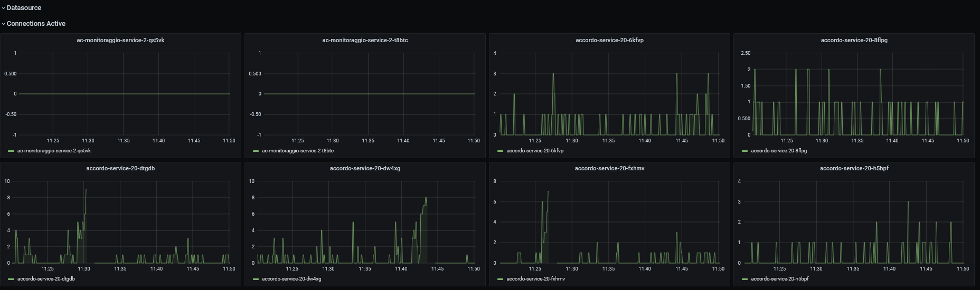Image resolution: width=980 pixels, height=290 pixels.
Task: Open ac-monitoraggio-service-2-t8btc panel title menu
Action: [365, 40]
